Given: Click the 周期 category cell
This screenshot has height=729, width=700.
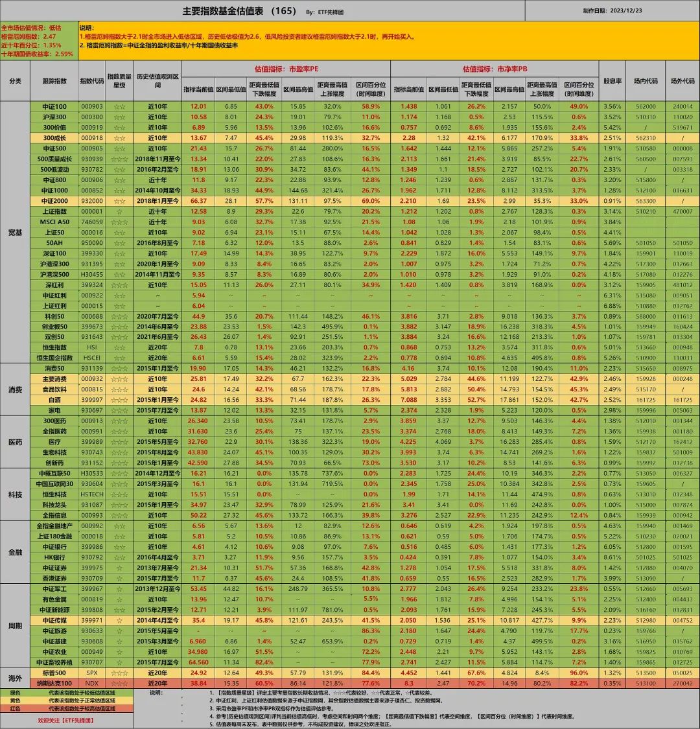Looking at the screenshot, I should (x=16, y=625).
